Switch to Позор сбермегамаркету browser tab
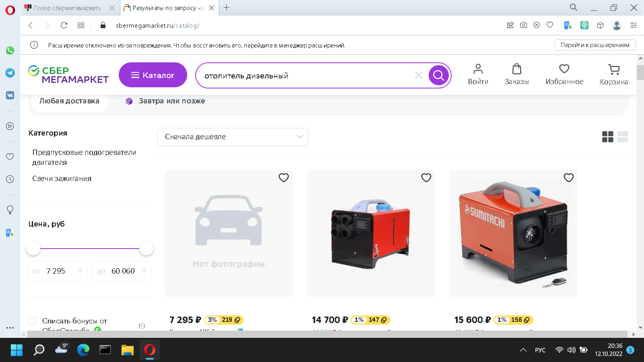The width and height of the screenshot is (644, 362). point(69,8)
